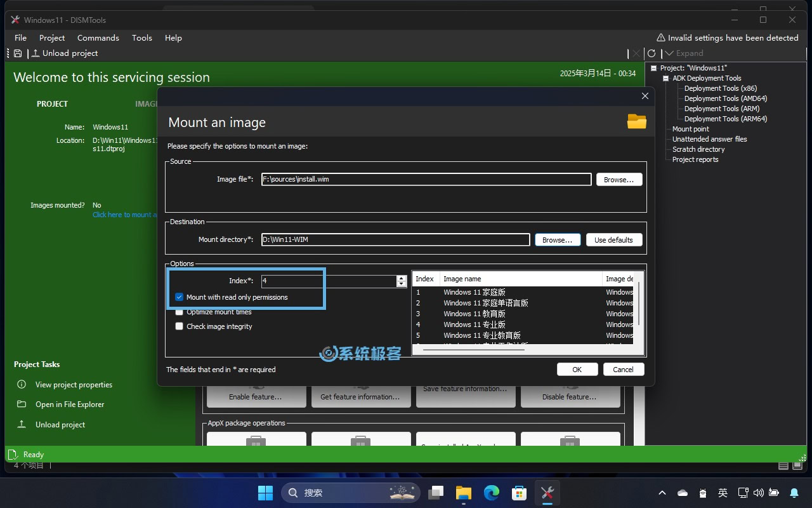Click the invalid settings warning icon
This screenshot has height=508, width=812.
(x=661, y=37)
